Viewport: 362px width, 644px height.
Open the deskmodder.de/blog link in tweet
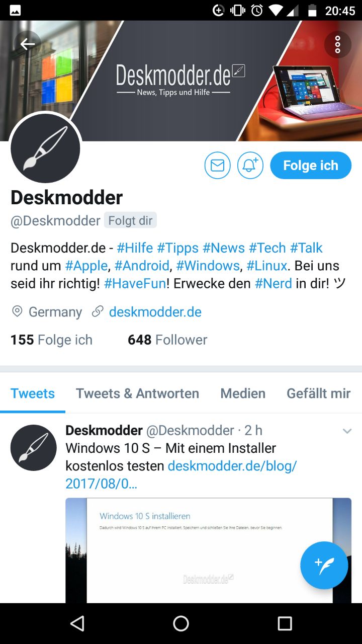point(182,474)
